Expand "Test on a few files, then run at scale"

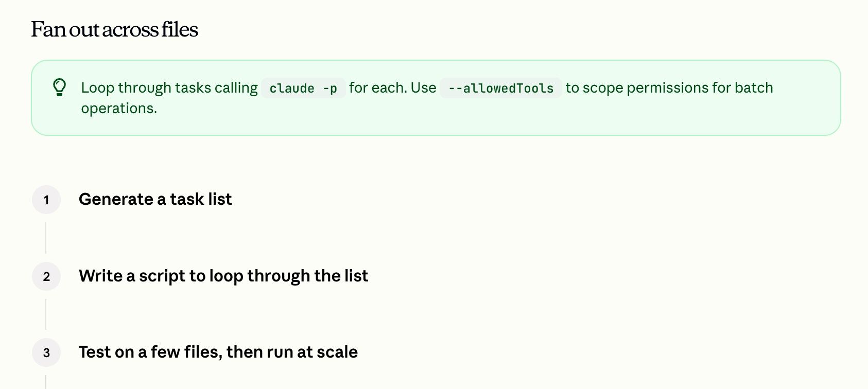218,352
